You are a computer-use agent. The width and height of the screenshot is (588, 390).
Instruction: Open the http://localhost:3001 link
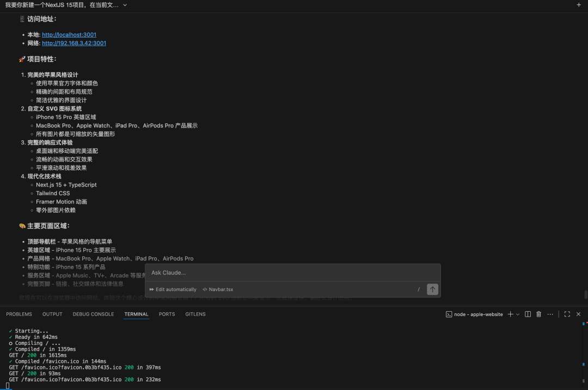click(69, 34)
